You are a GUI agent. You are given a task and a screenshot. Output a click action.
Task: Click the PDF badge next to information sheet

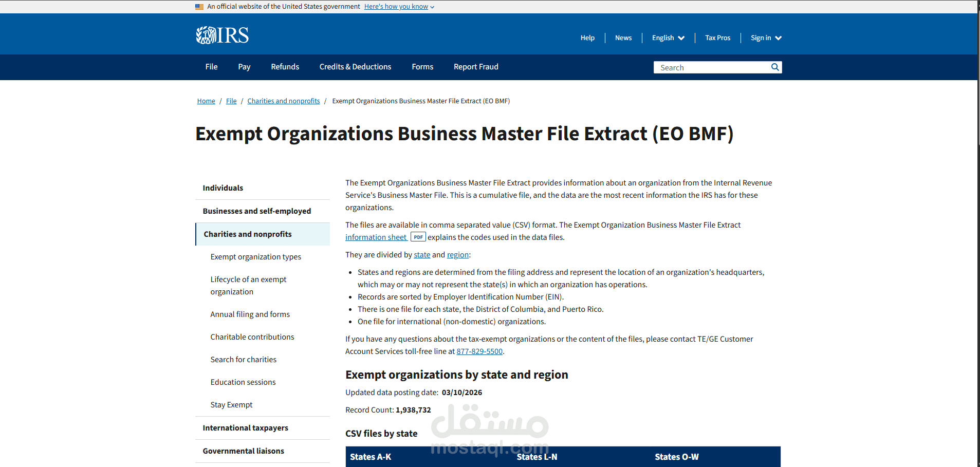click(418, 237)
